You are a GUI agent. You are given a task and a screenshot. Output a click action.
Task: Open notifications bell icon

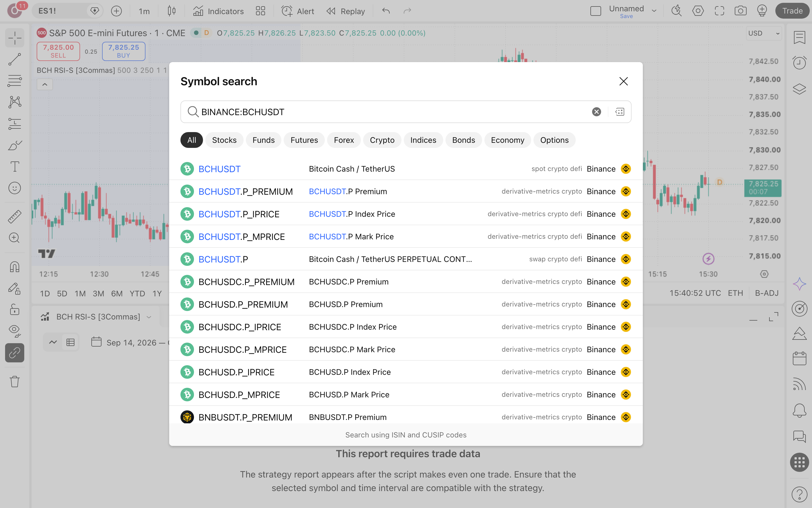799,411
